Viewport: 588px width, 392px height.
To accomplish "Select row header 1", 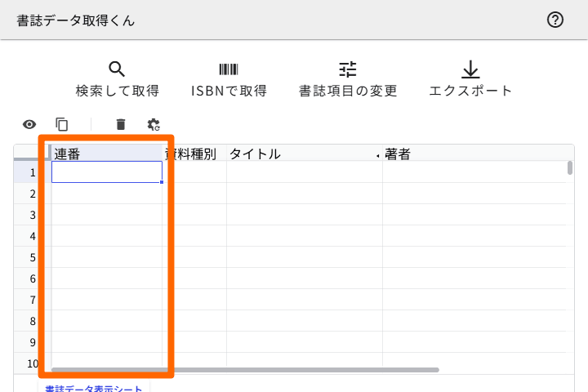I will [x=33, y=172].
